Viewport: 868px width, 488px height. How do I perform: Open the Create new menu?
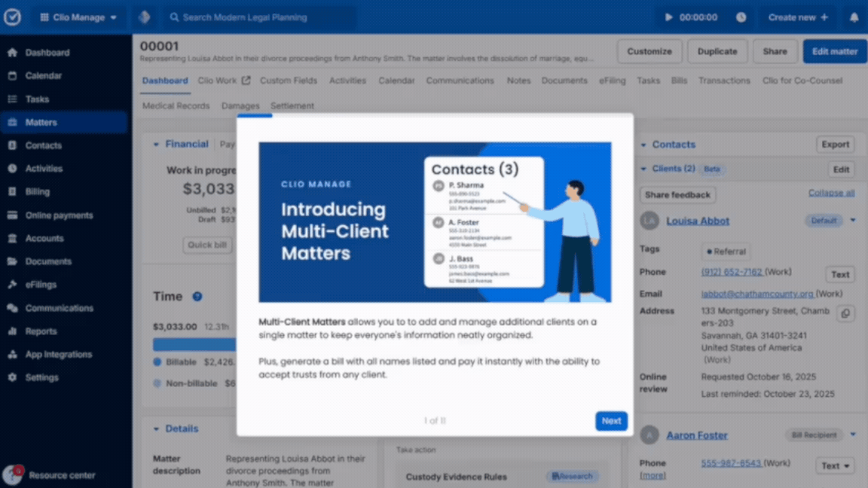pos(798,17)
